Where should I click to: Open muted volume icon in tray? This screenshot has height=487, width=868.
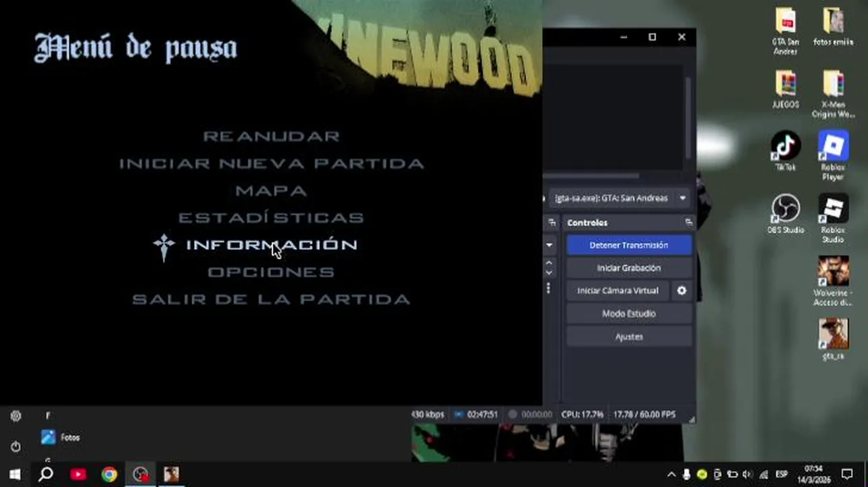(748, 474)
